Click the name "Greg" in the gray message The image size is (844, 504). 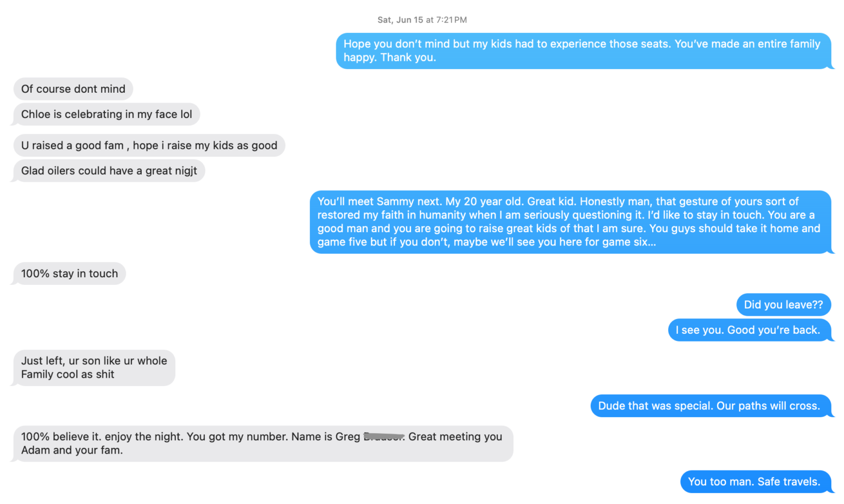(x=347, y=436)
